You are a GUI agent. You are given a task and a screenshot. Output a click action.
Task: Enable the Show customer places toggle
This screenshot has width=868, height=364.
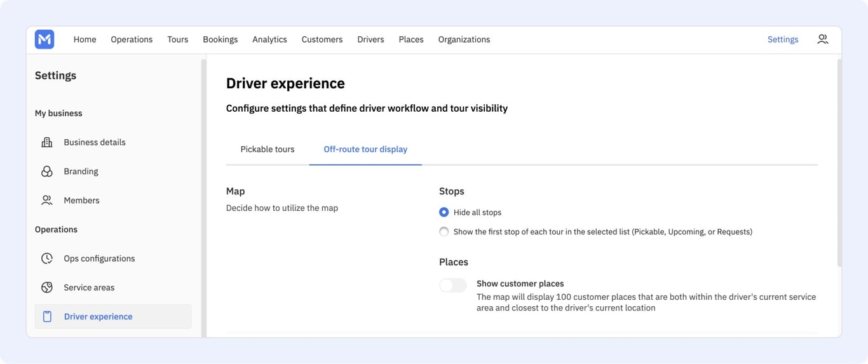pos(453,285)
